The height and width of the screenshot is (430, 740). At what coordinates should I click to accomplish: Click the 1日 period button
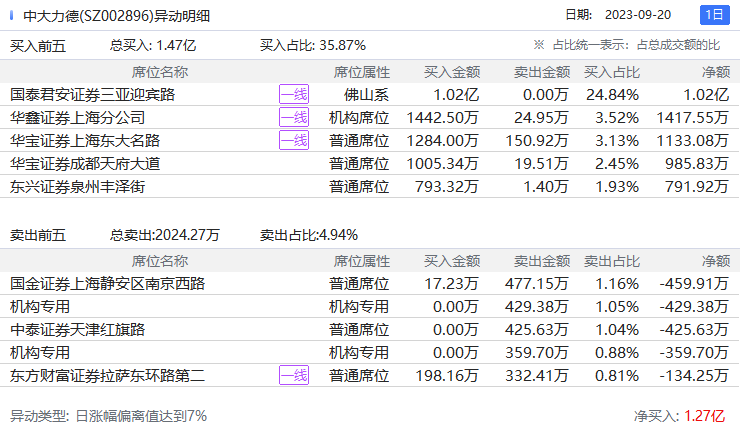pos(714,15)
